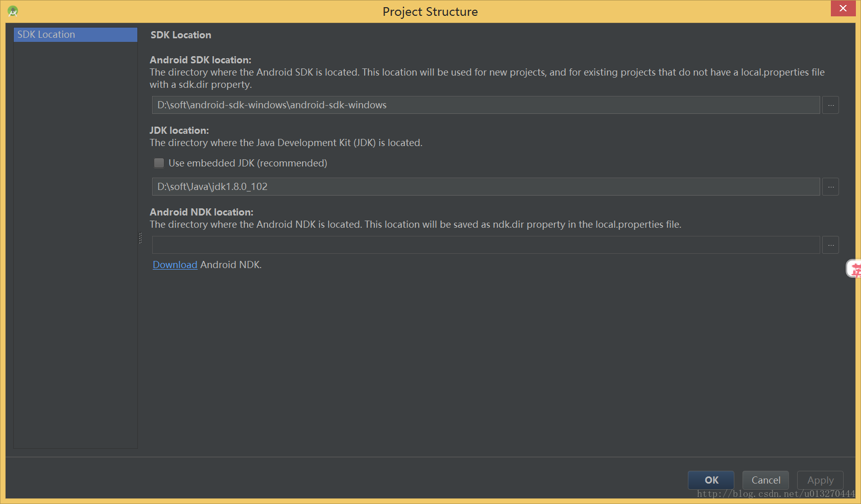Click the floating widget at right window edge

click(x=854, y=269)
